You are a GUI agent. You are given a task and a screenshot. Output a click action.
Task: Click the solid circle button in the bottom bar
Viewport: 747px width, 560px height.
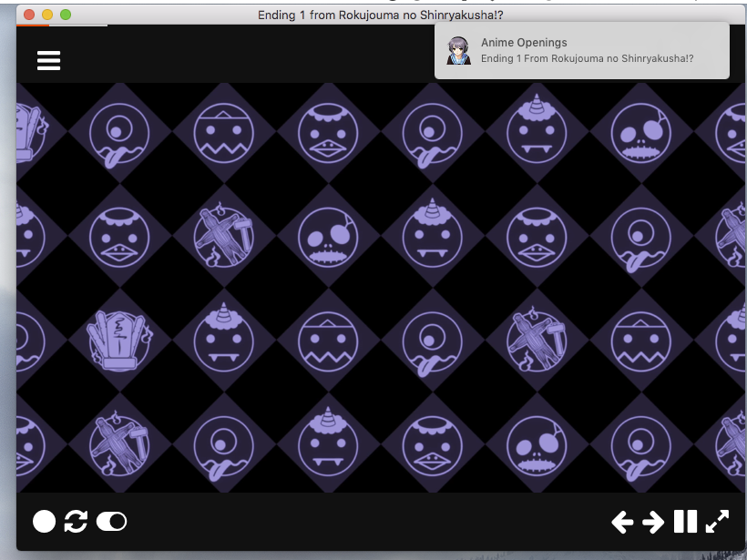pos(45,522)
